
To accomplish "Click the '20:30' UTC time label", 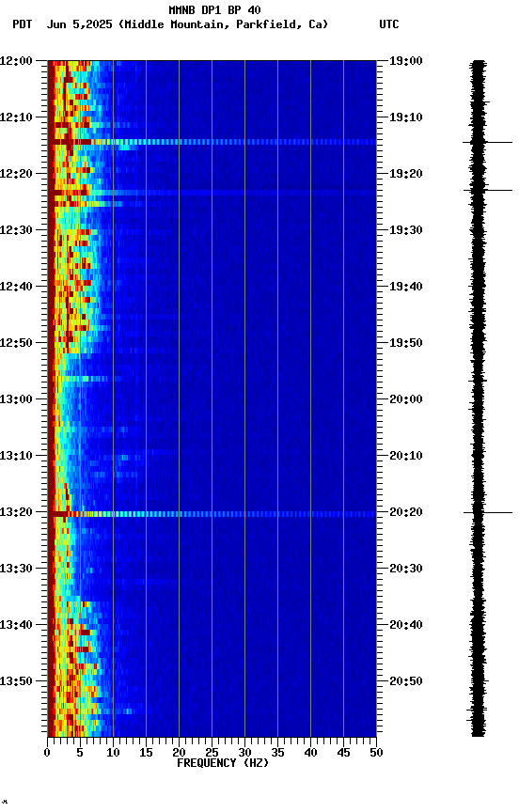I will point(406,570).
